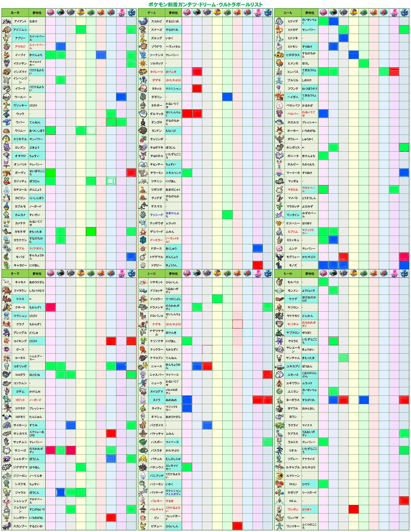Click the page title ポケモン剣盾ガンテツ・ドリーム・ウルトラボールリスト

[206, 4]
